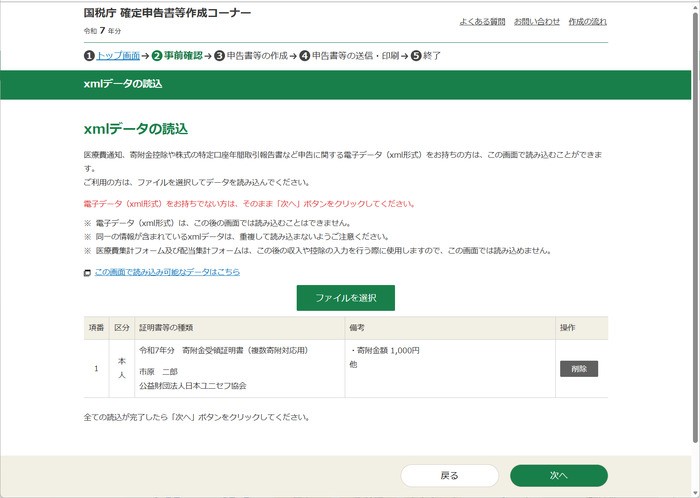Open この画面で読み込み可能なデータはこちら link
This screenshot has height=498, width=700.
166,272
